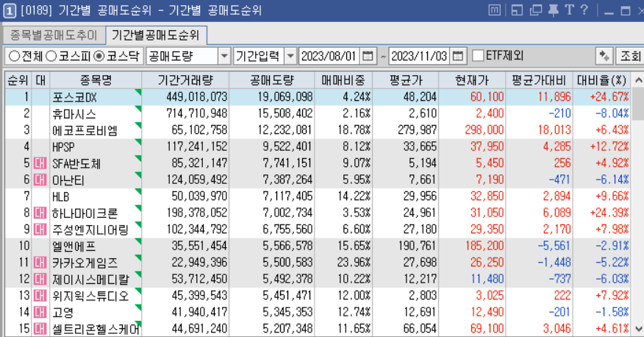Select stock row 휴마시스
The image size is (644, 337).
tap(318, 113)
